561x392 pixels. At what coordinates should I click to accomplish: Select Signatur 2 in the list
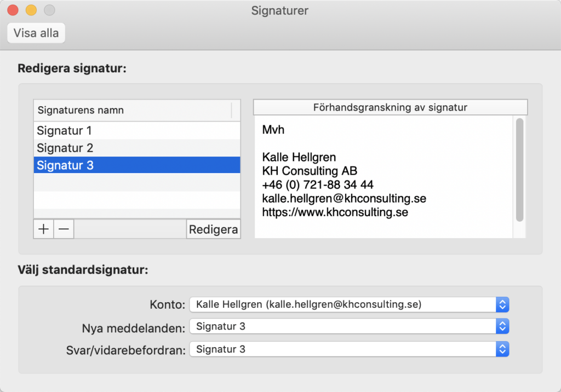[x=137, y=148]
